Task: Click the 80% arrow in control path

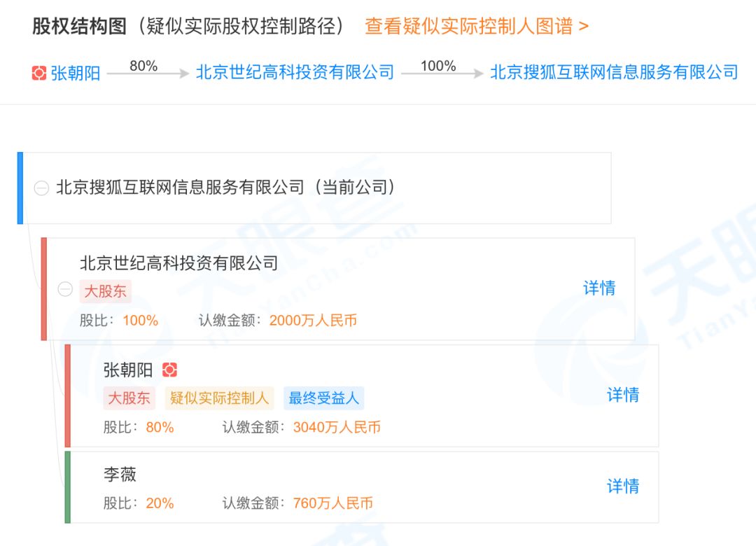Action: tap(148, 72)
